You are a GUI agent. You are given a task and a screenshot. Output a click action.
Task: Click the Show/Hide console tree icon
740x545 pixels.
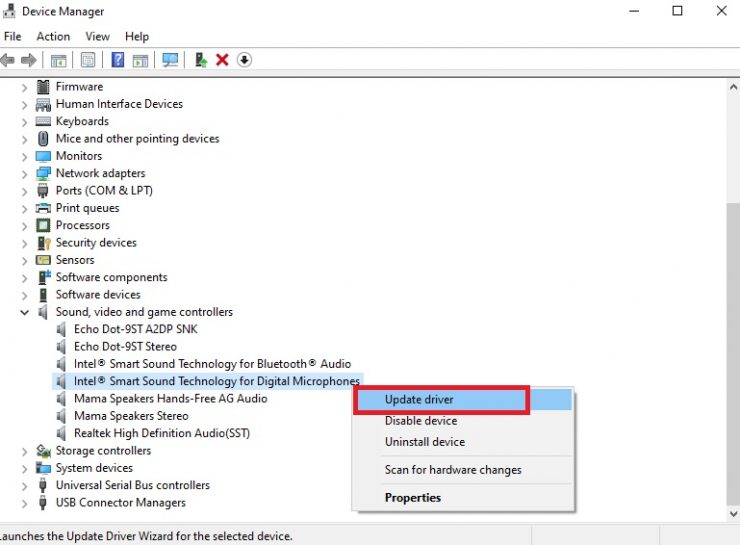click(59, 60)
